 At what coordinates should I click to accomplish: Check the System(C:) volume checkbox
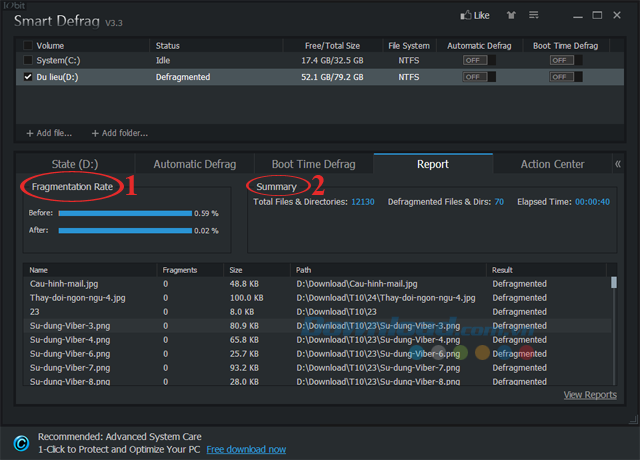(x=27, y=61)
